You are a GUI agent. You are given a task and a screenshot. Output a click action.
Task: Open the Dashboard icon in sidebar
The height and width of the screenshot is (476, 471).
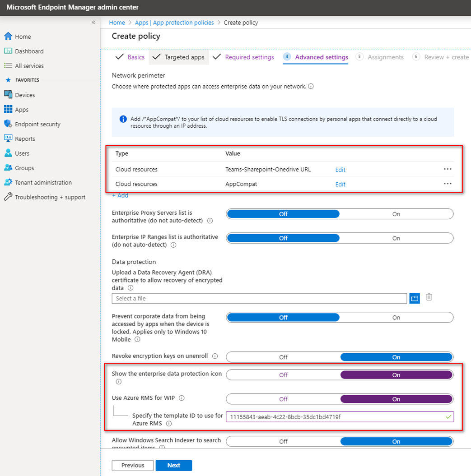pyautogui.click(x=8, y=51)
